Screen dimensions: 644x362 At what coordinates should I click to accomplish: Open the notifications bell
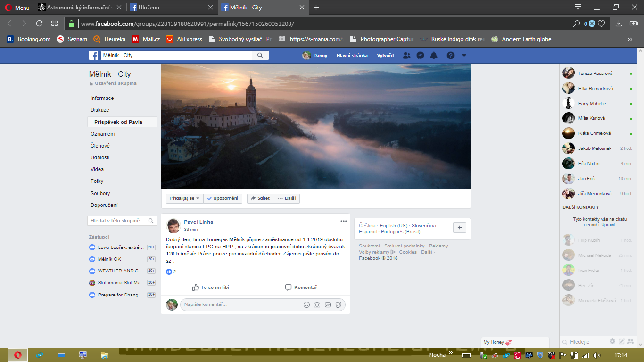click(434, 55)
